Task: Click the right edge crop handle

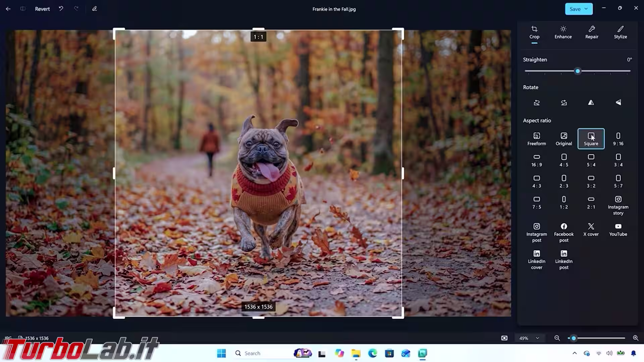Action: click(402, 173)
